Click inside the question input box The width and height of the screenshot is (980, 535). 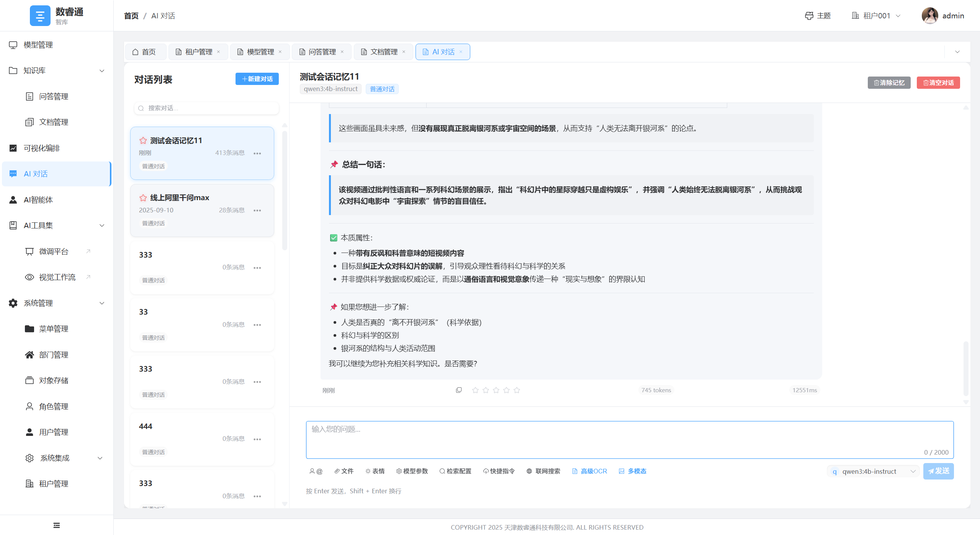coord(628,439)
